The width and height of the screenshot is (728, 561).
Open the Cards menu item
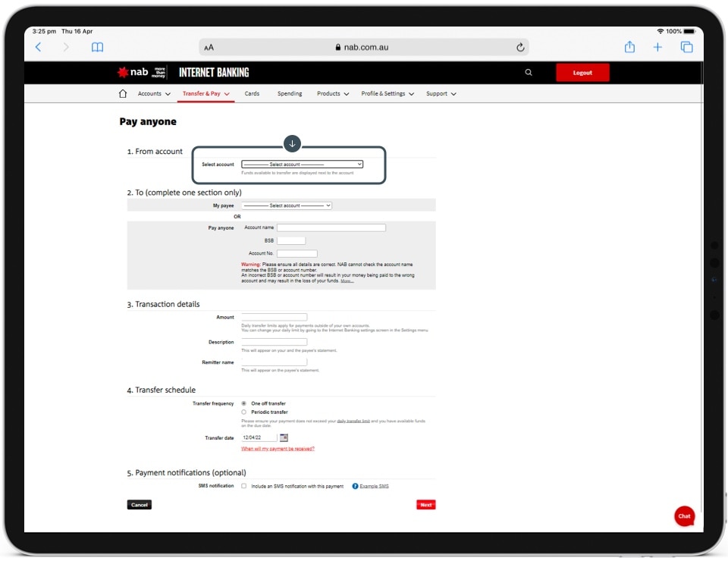[x=252, y=94]
